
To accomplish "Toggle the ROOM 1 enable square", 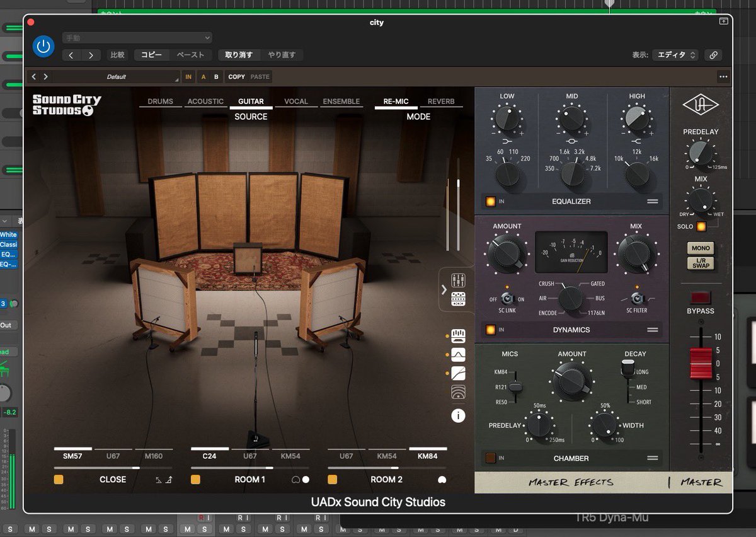I will pyautogui.click(x=195, y=480).
